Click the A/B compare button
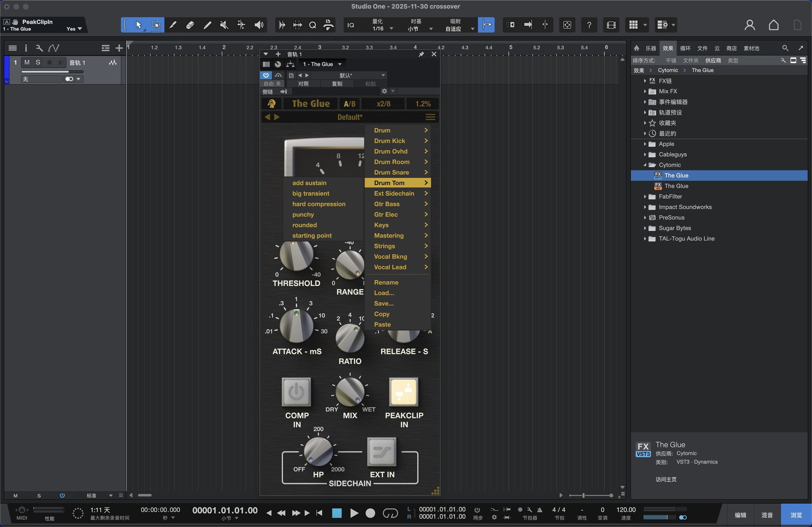This screenshot has height=527, width=812. click(349, 104)
